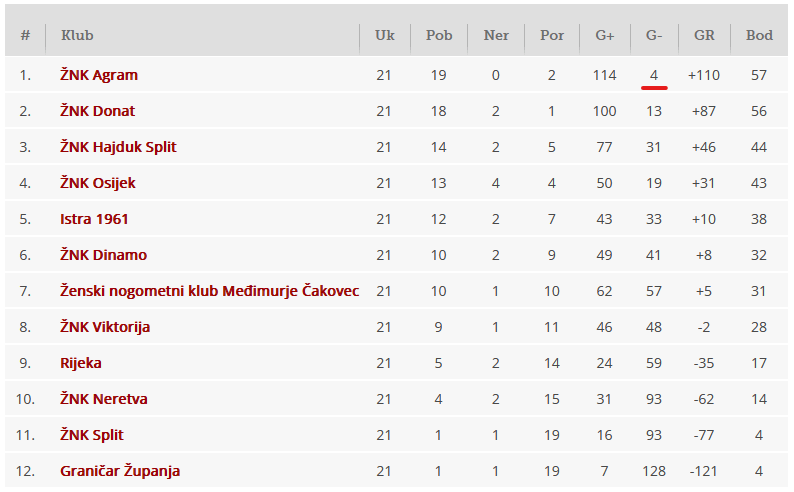Click the Por column header

point(552,35)
